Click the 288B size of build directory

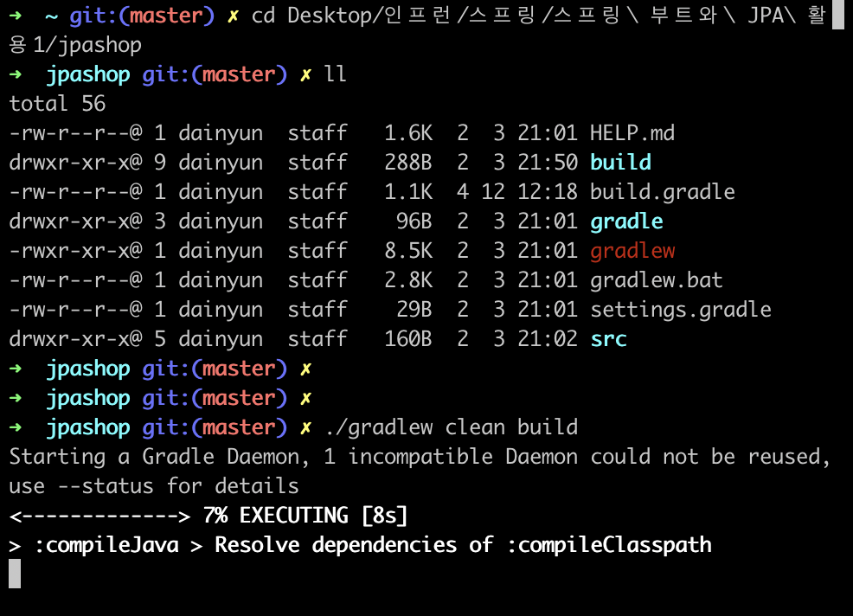[x=408, y=162]
